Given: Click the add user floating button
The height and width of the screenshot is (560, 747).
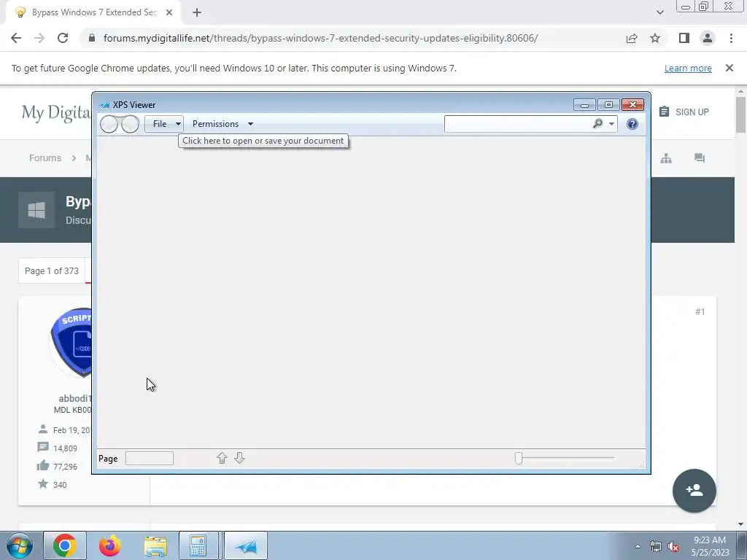Looking at the screenshot, I should pos(694,491).
